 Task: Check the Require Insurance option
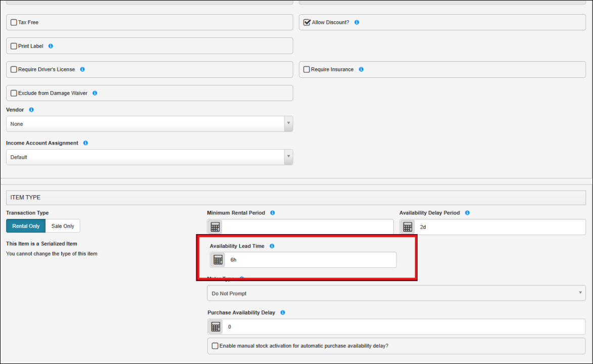pyautogui.click(x=306, y=70)
